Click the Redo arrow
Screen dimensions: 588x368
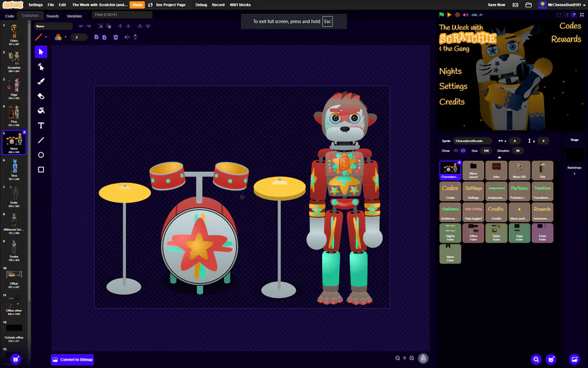pos(88,26)
